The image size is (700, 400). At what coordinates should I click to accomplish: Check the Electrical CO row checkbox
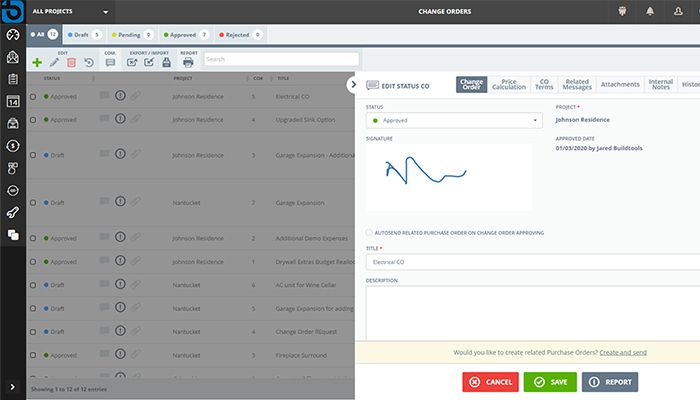tap(33, 96)
